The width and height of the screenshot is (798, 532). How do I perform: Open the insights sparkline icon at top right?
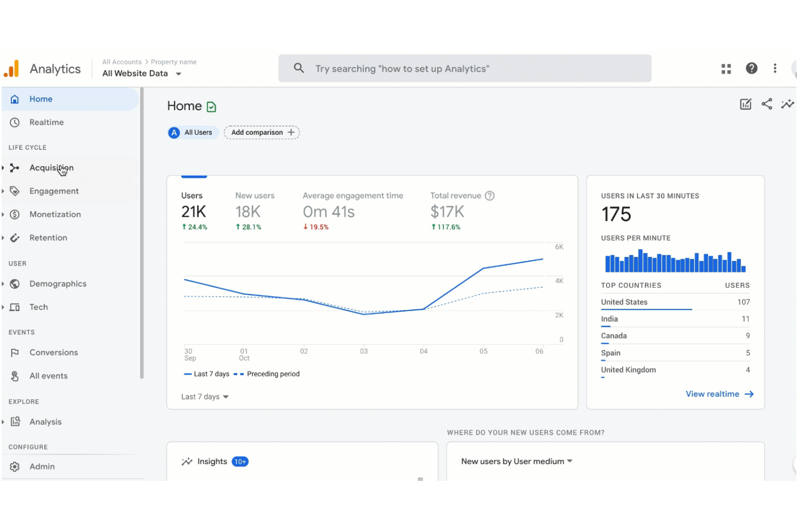tap(787, 104)
